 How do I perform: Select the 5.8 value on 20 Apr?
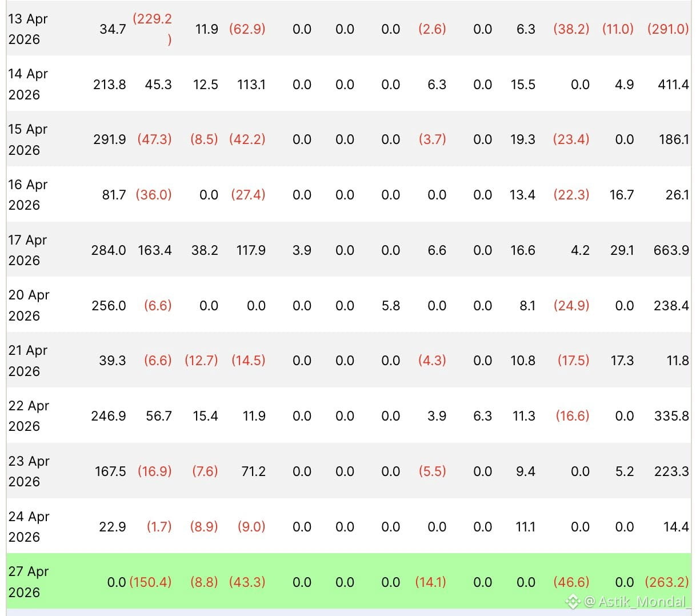(391, 306)
